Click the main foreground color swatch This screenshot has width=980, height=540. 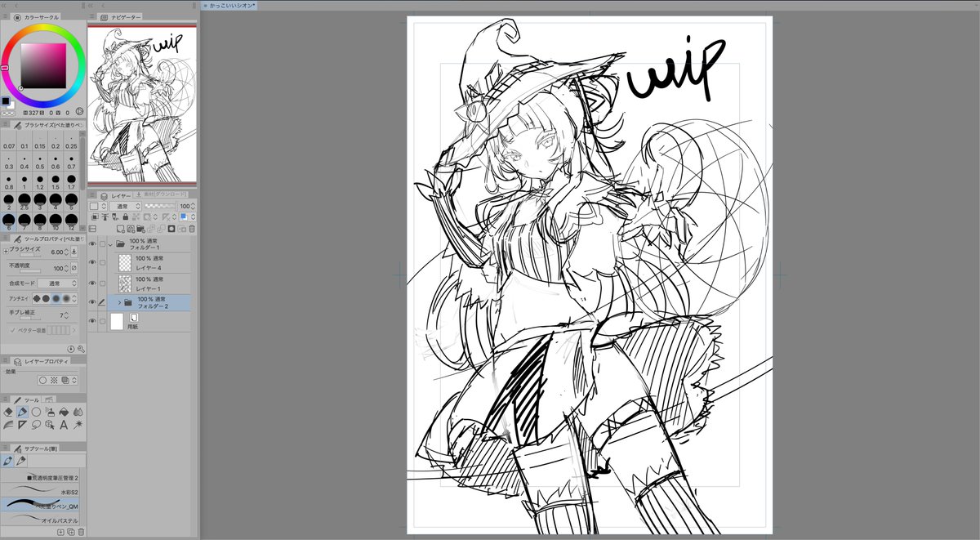[x=6, y=101]
